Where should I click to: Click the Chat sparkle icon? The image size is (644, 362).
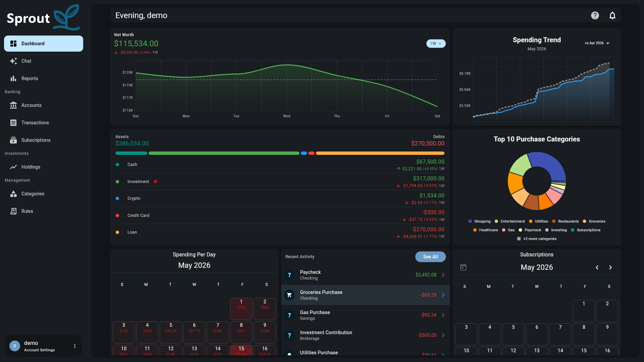(13, 61)
